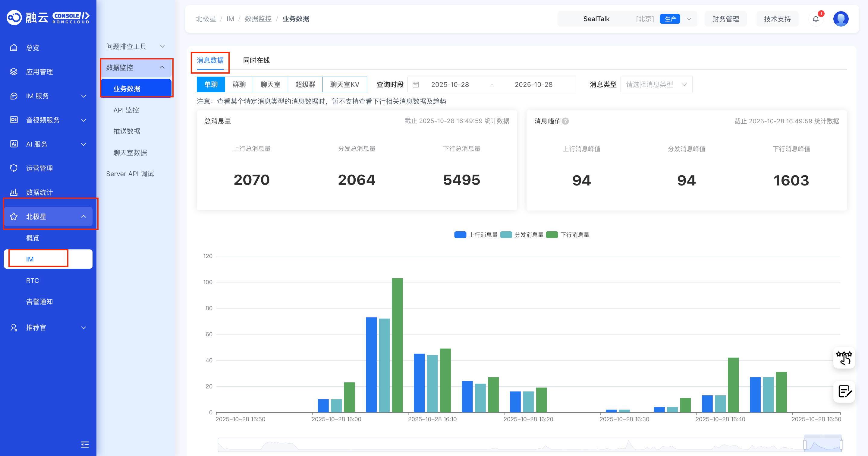
Task: Click the start date input field
Action: (450, 85)
